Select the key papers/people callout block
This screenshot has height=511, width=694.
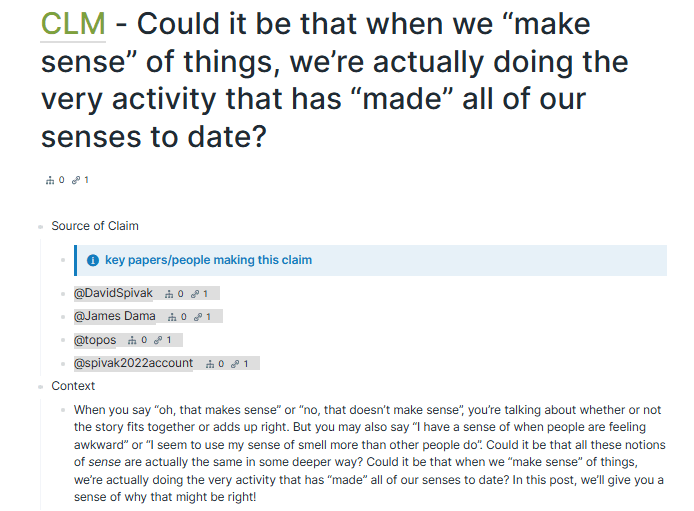coord(371,260)
